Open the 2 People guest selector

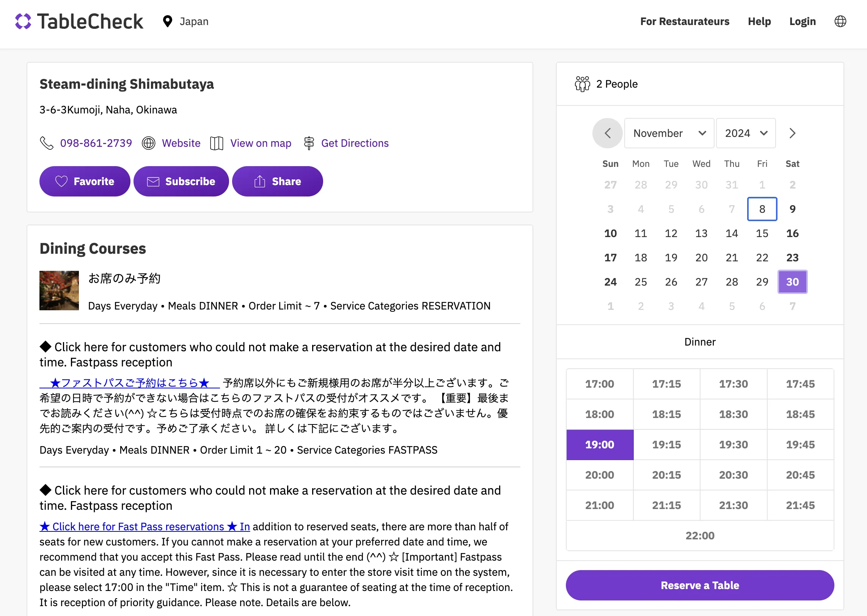click(x=617, y=84)
